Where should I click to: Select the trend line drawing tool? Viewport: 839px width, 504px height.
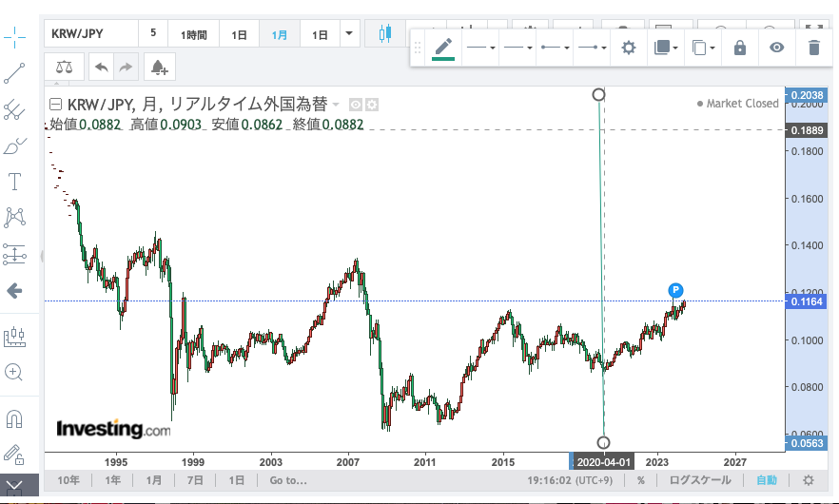tap(15, 72)
